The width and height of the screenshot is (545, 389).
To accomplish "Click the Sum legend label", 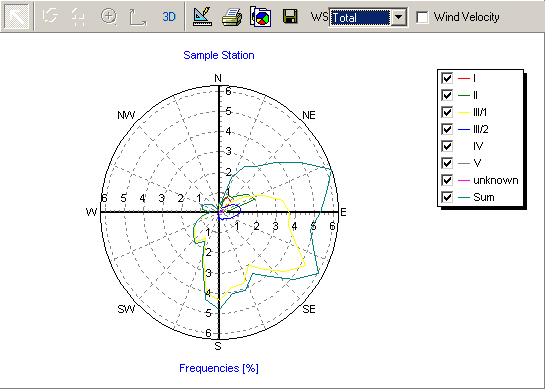I will (x=484, y=197).
